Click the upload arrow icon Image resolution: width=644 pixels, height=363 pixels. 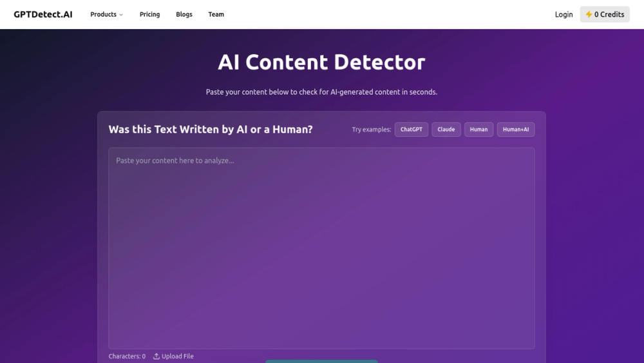coord(156,356)
